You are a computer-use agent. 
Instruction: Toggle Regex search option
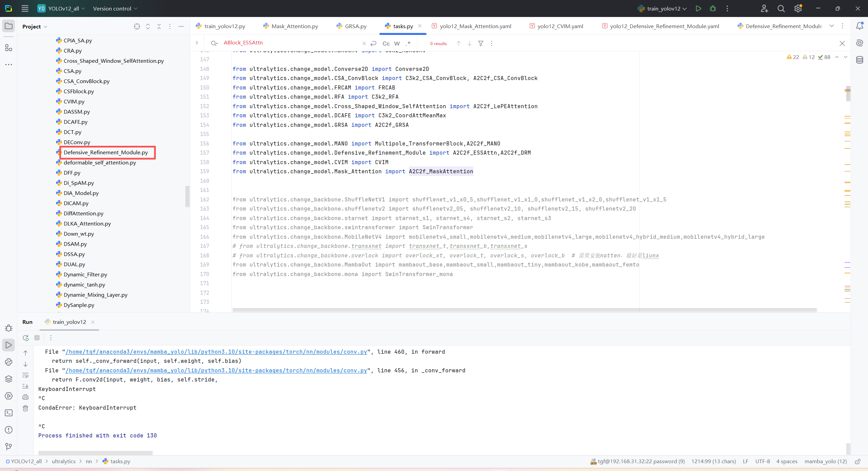coord(408,43)
